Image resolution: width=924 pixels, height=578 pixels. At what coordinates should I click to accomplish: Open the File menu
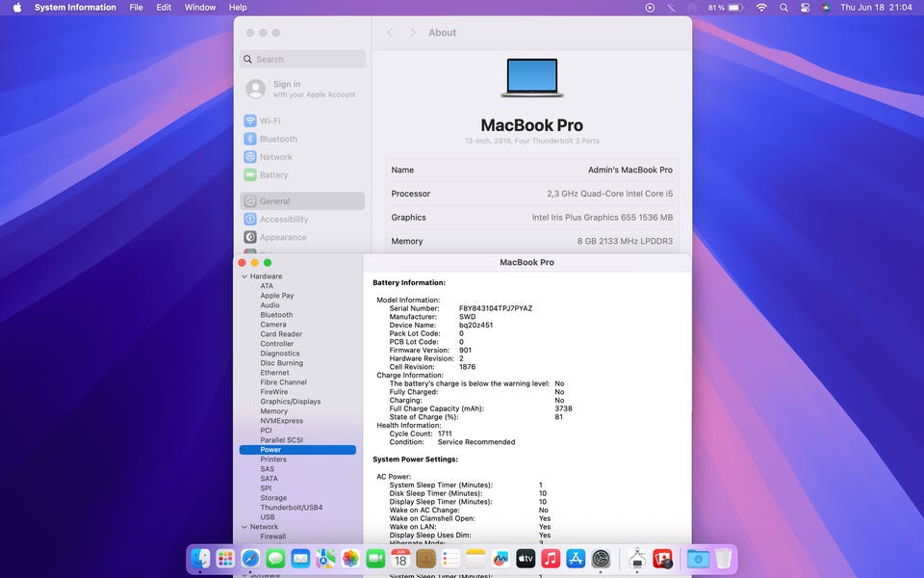(136, 8)
